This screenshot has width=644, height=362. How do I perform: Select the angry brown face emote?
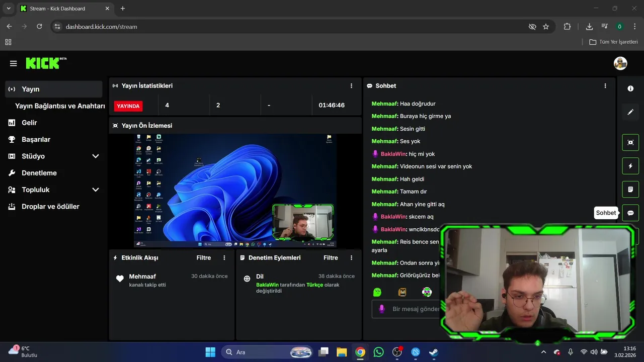(402, 292)
